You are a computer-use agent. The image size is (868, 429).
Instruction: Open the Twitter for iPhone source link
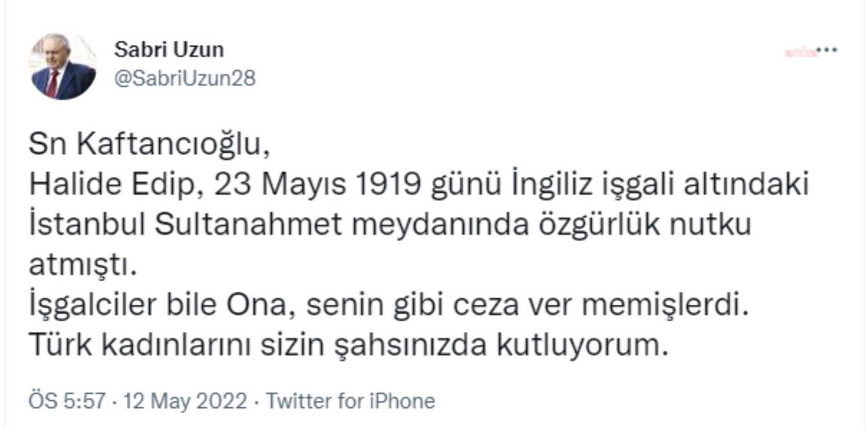(x=350, y=400)
